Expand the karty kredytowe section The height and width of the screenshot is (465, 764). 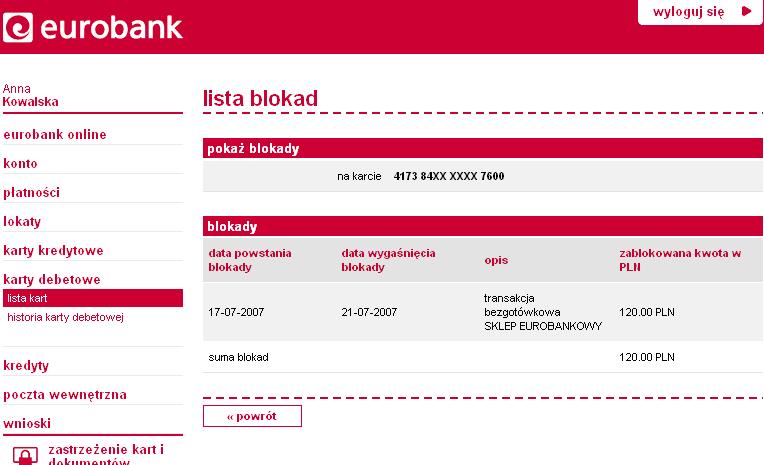54,251
